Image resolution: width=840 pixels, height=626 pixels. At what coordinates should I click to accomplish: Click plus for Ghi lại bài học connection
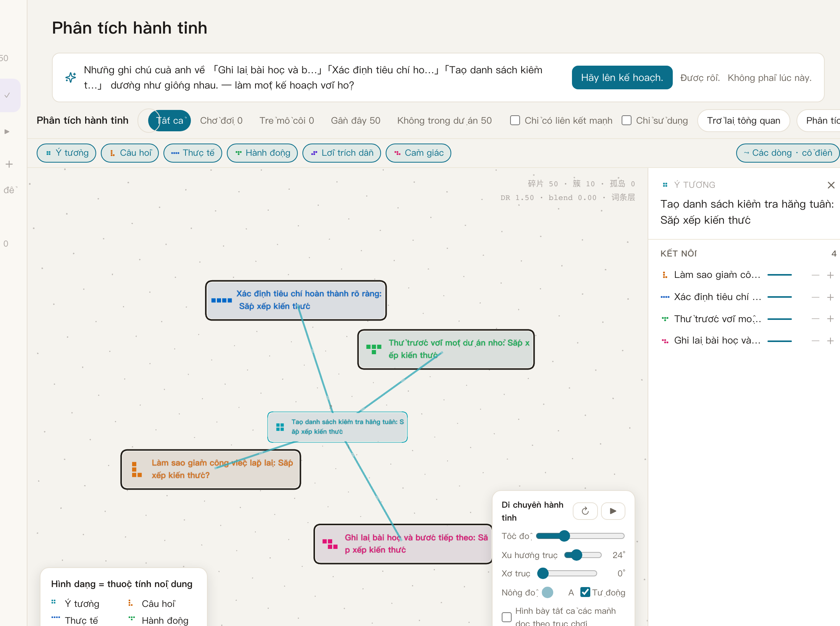pyautogui.click(x=830, y=341)
